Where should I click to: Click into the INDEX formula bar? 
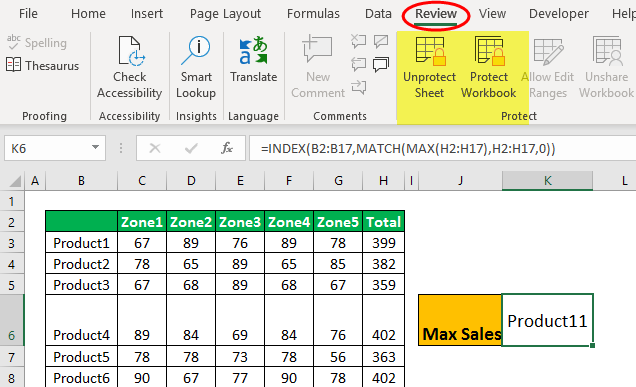(x=443, y=148)
